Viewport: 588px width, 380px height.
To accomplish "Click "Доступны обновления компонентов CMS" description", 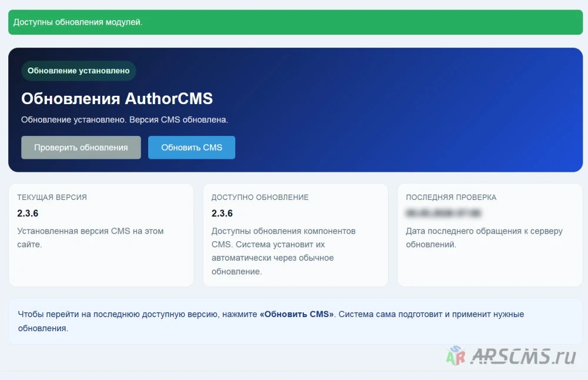I will [x=283, y=251].
